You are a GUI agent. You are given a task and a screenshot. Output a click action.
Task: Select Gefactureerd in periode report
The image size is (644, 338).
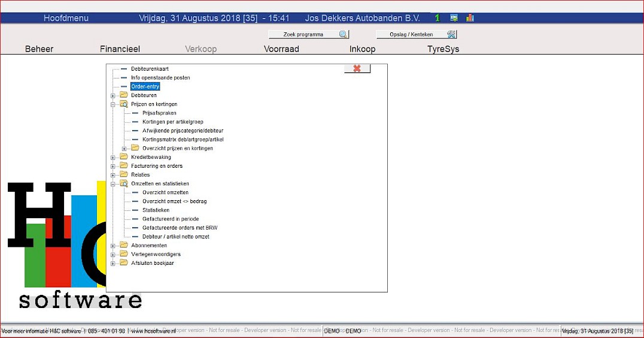pyautogui.click(x=170, y=219)
